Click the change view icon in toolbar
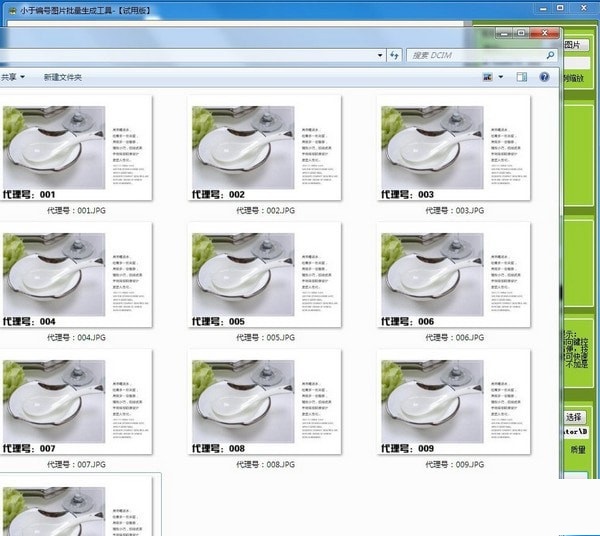 (x=488, y=77)
